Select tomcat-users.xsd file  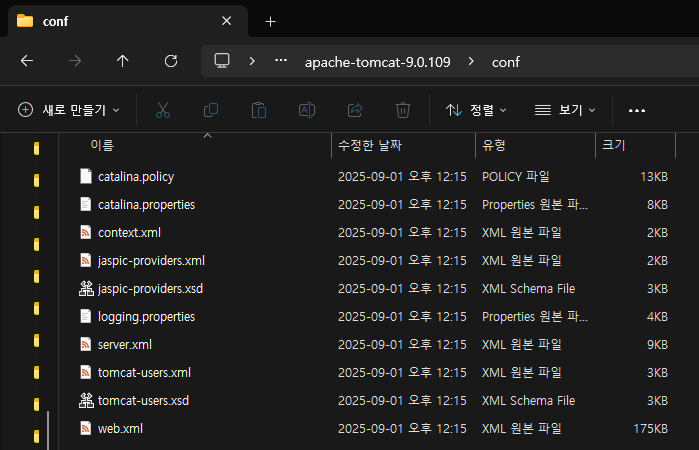tap(143, 401)
